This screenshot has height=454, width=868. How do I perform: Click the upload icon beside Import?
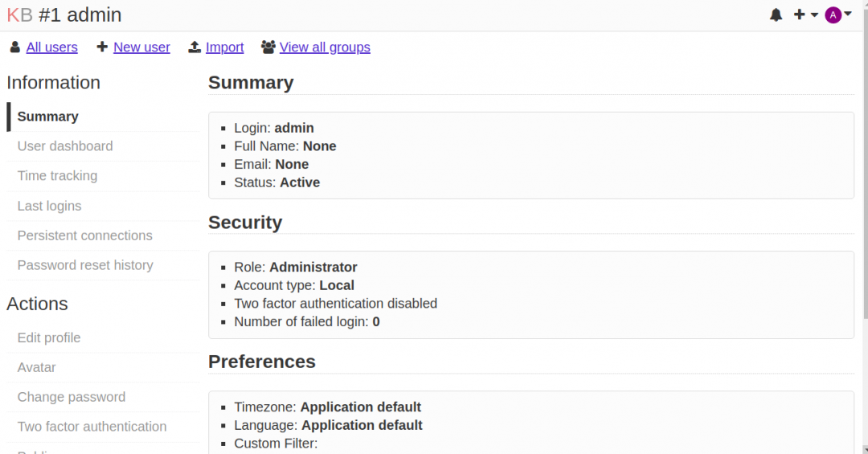point(194,47)
